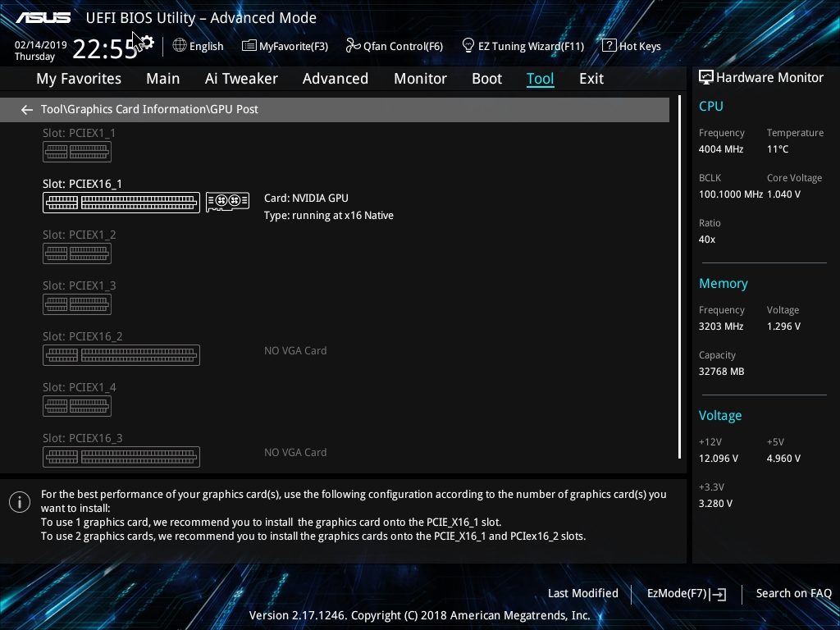The height and width of the screenshot is (630, 840).
Task: Click the info icon beside help text
Action: (x=20, y=502)
